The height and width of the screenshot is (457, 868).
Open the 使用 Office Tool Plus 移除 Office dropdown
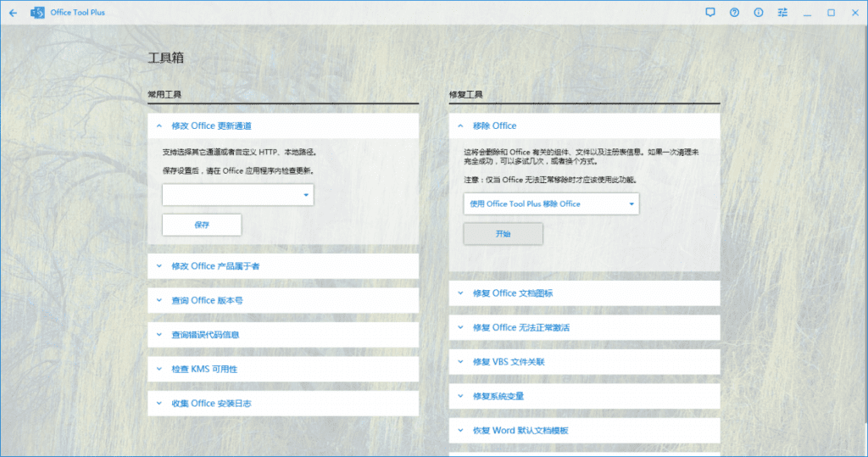tap(551, 203)
